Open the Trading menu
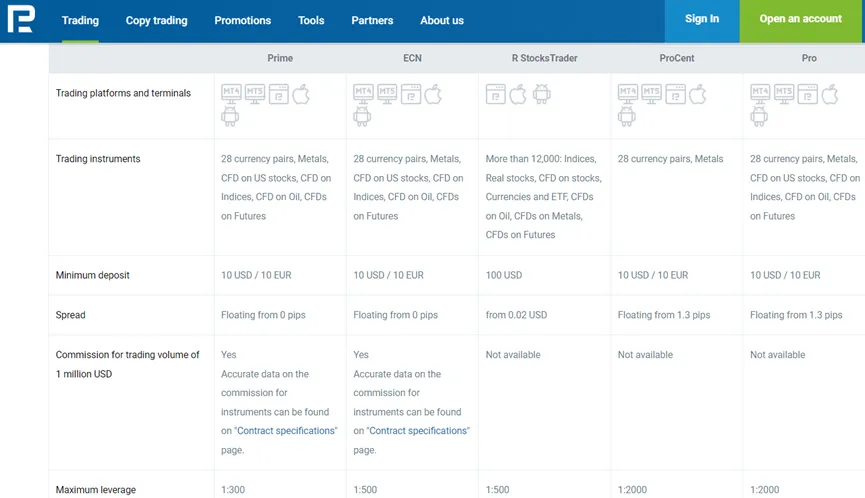The height and width of the screenshot is (498, 865). coord(80,20)
